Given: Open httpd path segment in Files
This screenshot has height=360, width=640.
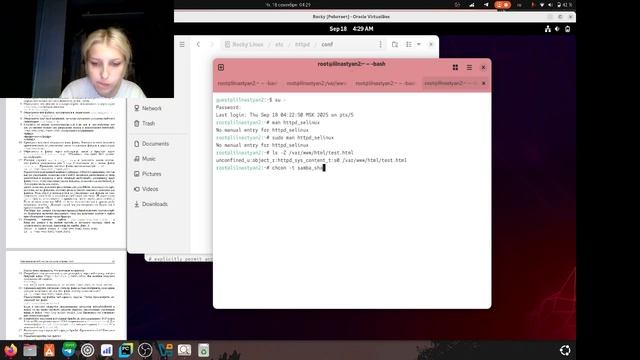Looking at the screenshot, I should [302, 44].
